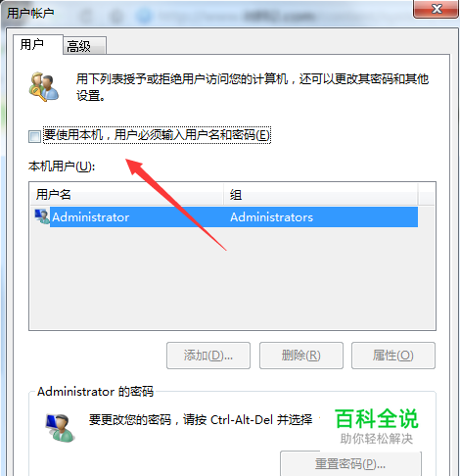Click the 重置密码(P)... button
This screenshot has width=460, height=476.
pos(350,463)
